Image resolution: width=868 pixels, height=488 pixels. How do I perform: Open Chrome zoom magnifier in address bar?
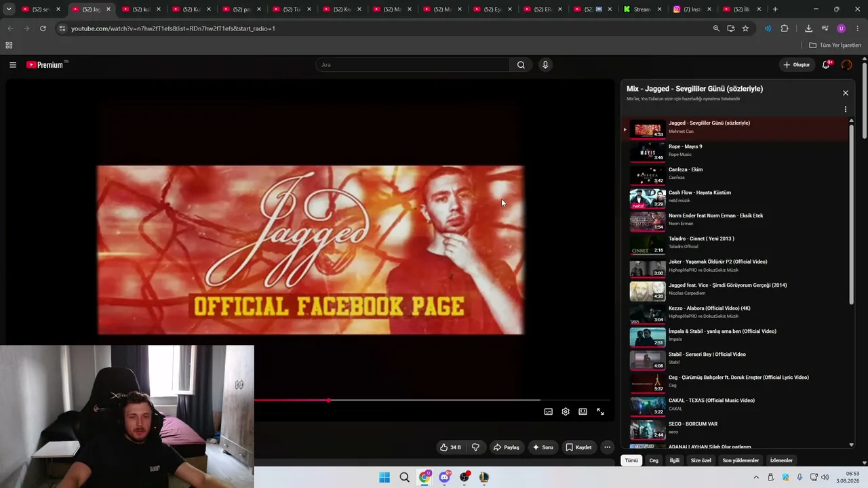coord(716,28)
